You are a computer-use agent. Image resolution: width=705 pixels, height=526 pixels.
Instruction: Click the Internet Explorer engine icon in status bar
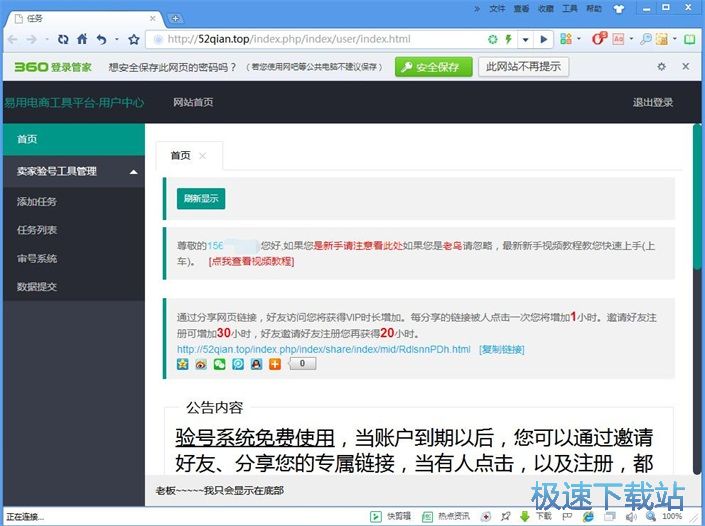(588, 517)
